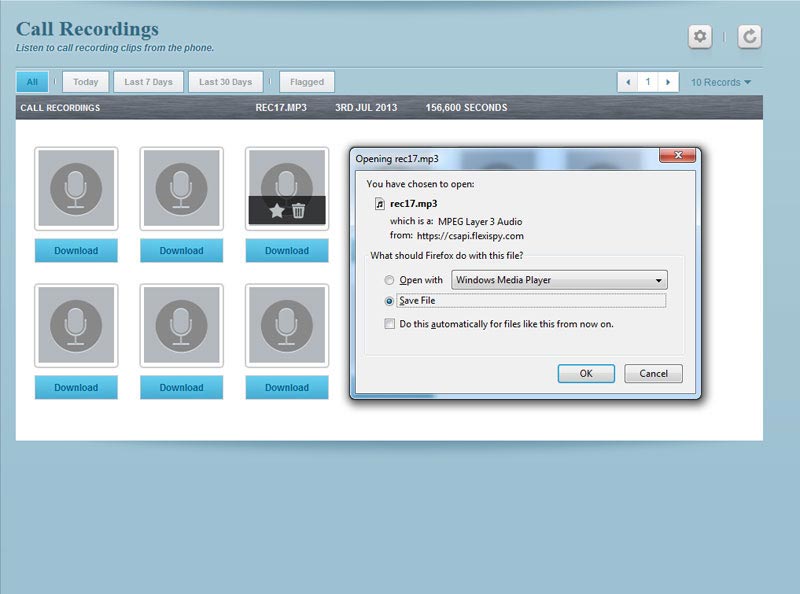Click the rec17.mp3 file icon in dialog
The height and width of the screenshot is (594, 800).
click(379, 203)
